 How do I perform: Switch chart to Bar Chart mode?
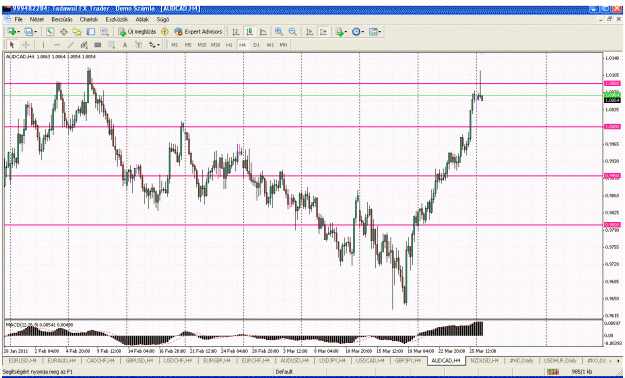(236, 32)
